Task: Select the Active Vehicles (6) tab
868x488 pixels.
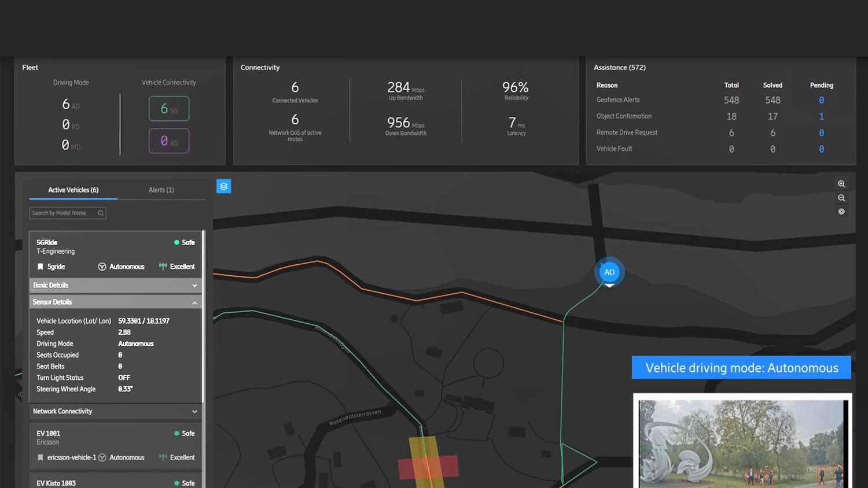Action: coord(73,190)
